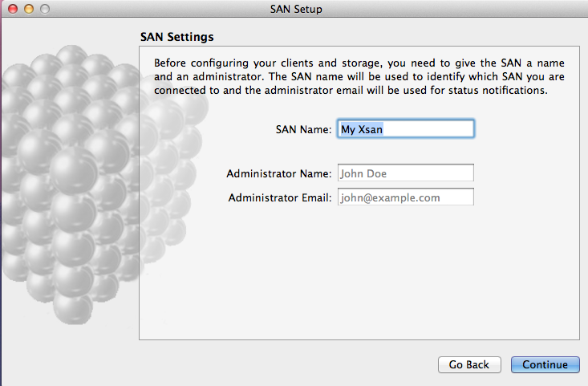Click the SAN Name text field

click(405, 129)
